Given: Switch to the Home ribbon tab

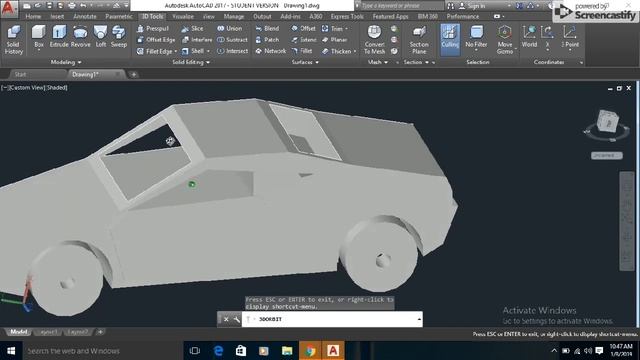Looking at the screenshot, I should pos(33,16).
